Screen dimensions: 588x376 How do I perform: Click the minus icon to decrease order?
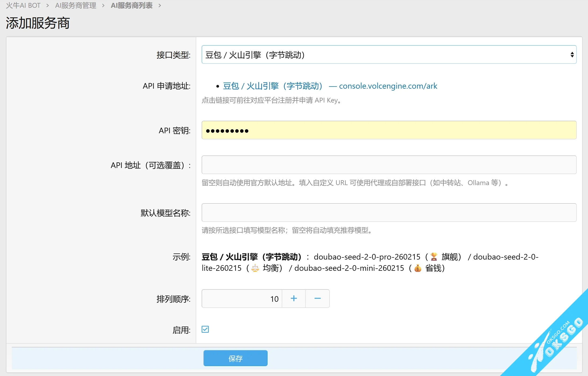pos(317,299)
